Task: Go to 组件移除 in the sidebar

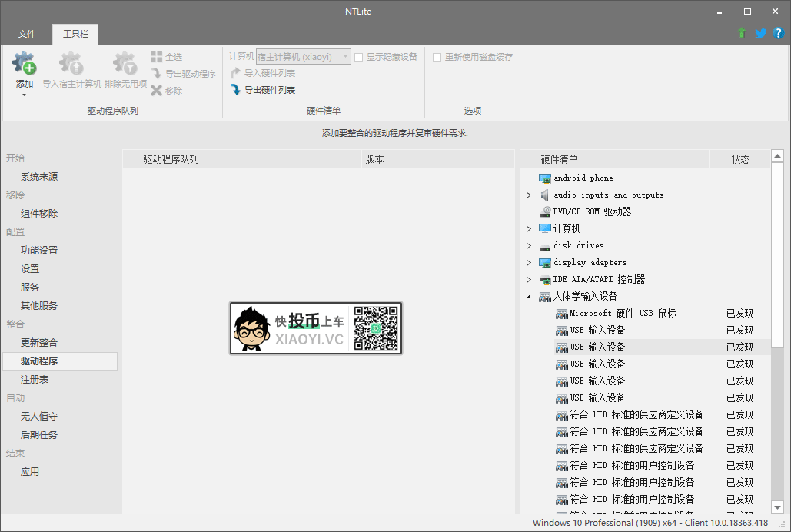Action: pyautogui.click(x=39, y=214)
